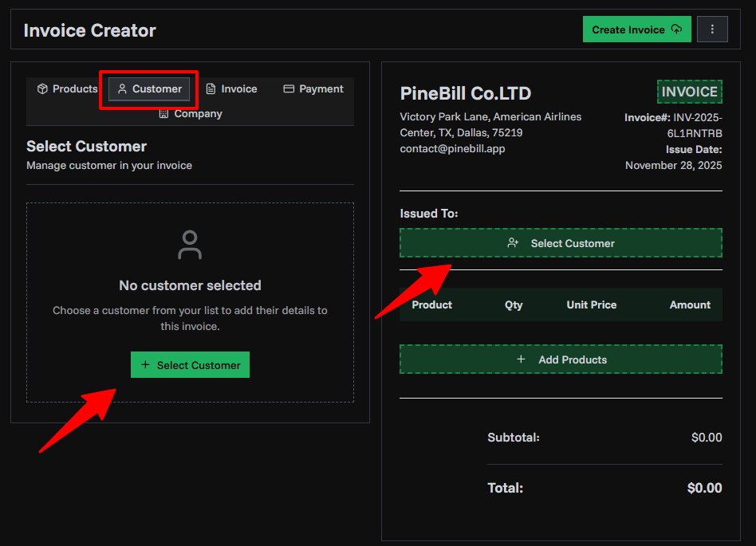Image resolution: width=756 pixels, height=546 pixels.
Task: Click the add-user icon under Issued To
Action: 513,243
